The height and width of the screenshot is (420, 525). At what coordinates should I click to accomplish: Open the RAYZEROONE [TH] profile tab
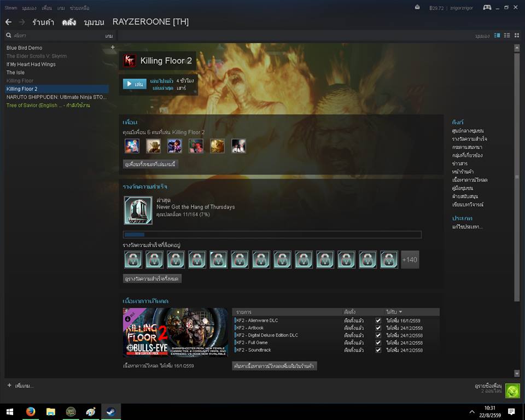[151, 22]
